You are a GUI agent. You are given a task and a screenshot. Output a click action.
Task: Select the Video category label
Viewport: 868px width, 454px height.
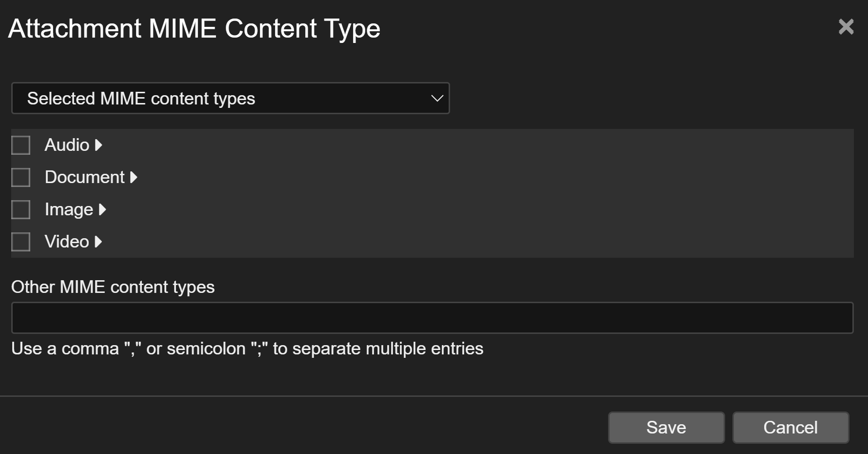(x=67, y=242)
